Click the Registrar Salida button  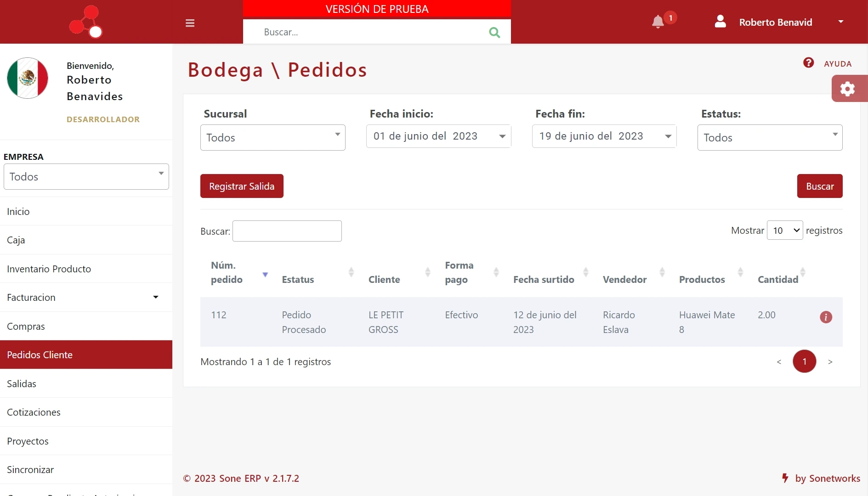242,186
